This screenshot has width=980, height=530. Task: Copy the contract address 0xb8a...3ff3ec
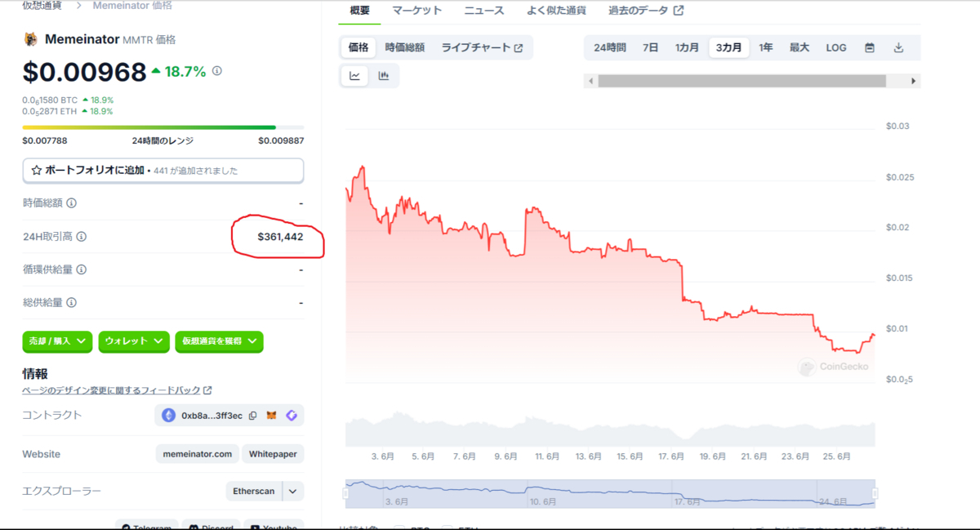tap(252, 416)
